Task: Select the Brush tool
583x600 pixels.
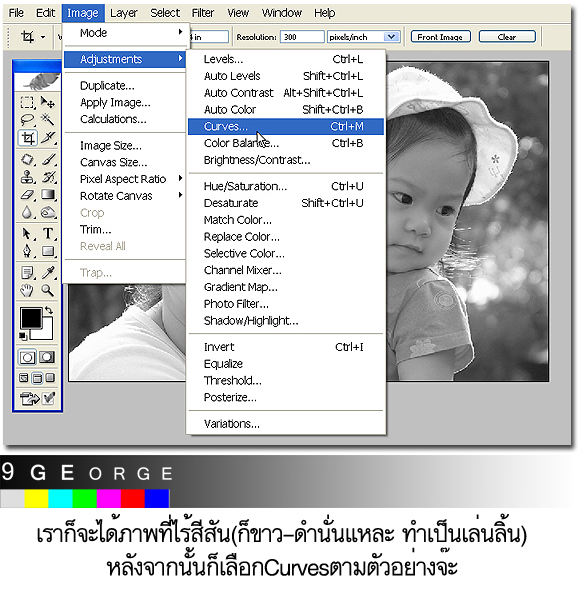Action: (x=48, y=160)
